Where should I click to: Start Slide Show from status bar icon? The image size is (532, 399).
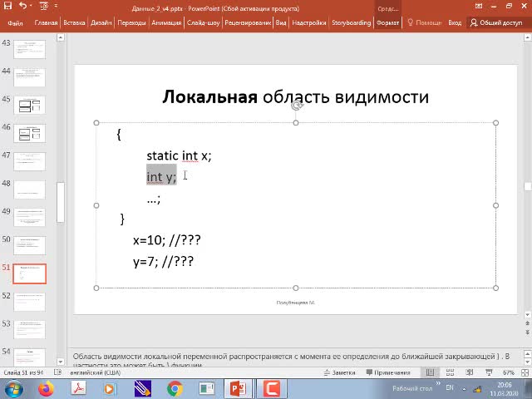[x=489, y=372]
